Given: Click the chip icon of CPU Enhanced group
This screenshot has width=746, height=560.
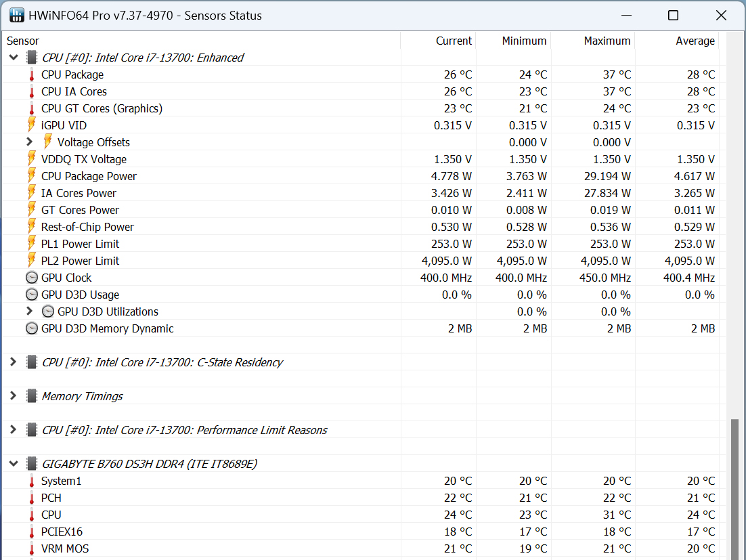Looking at the screenshot, I should [x=32, y=58].
